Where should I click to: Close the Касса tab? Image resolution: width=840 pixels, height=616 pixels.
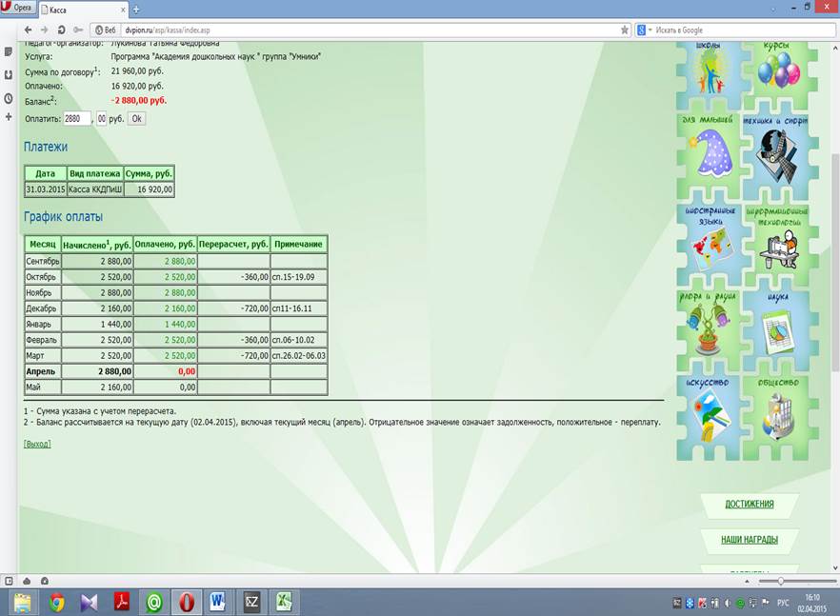[x=123, y=10]
